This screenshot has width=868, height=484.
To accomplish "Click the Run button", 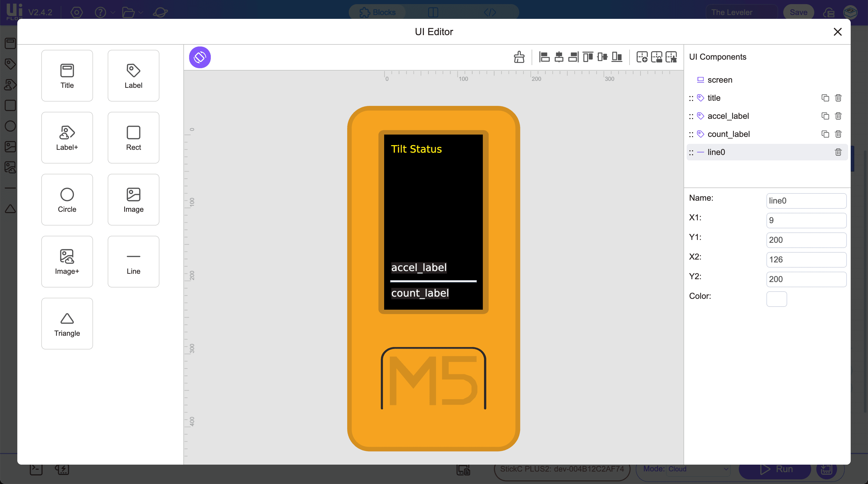I will (775, 469).
